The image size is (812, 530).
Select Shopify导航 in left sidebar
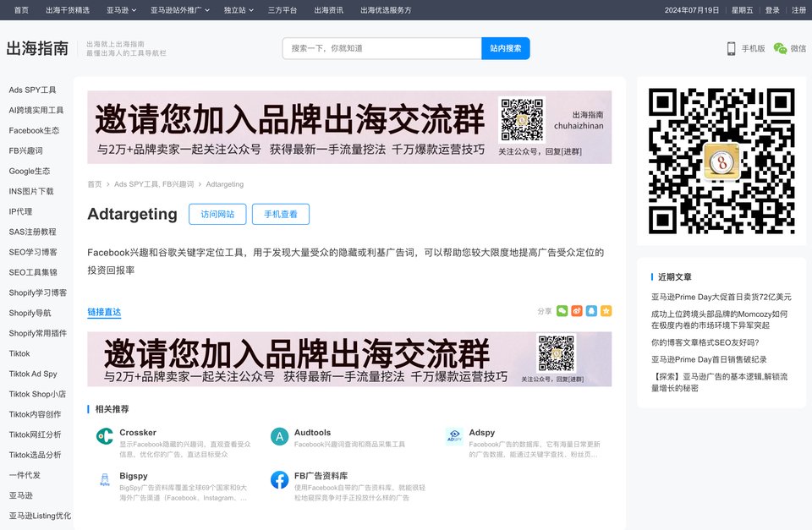tap(30, 313)
